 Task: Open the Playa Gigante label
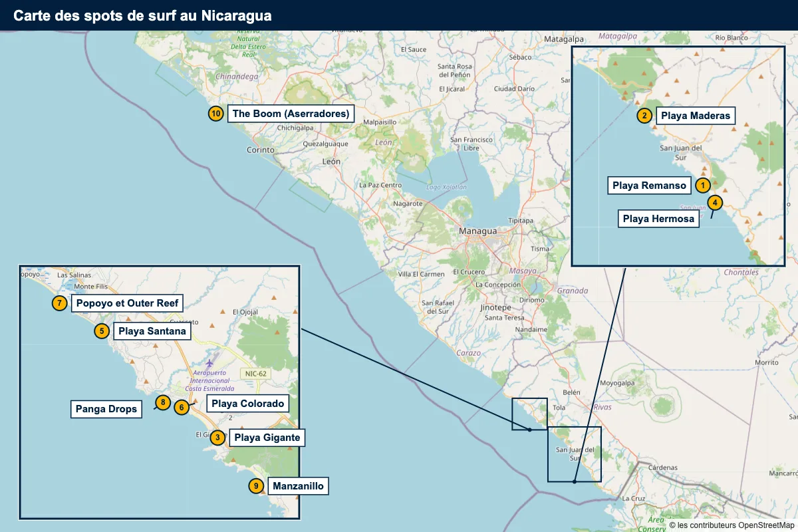[x=267, y=438]
